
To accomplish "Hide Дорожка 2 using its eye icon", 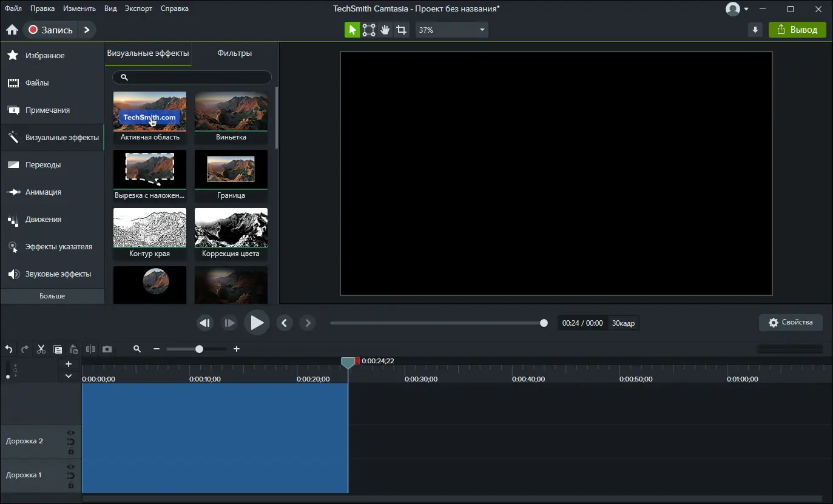I will (71, 433).
